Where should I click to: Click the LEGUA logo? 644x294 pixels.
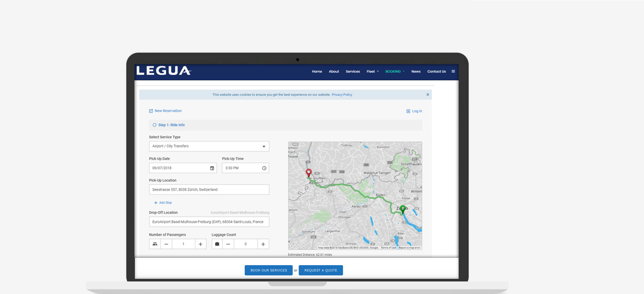[x=164, y=71]
